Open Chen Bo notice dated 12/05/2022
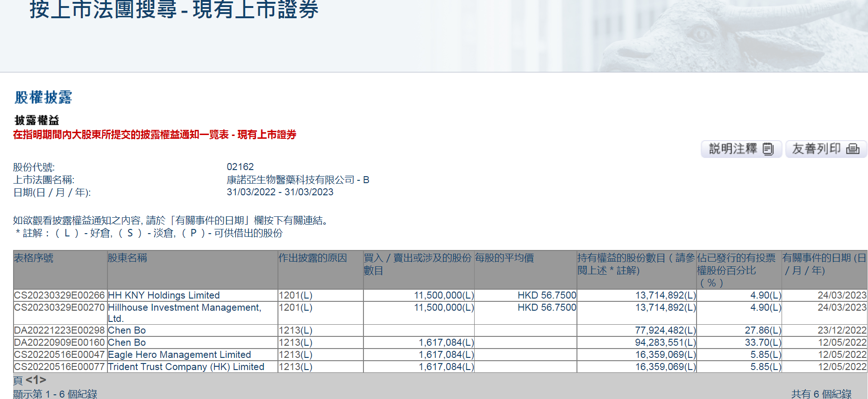Viewport: 868px width, 399px height. pyautogui.click(x=842, y=342)
